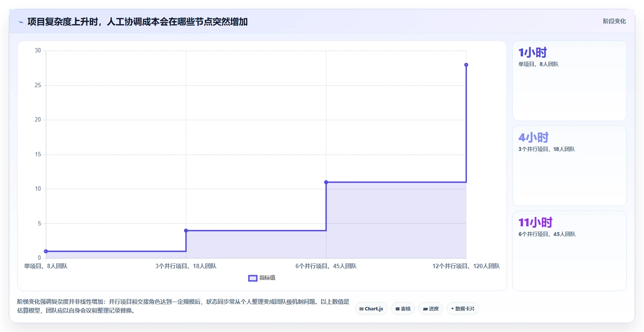644x332 pixels.
Task: Click card caption 单项目、8人团队
Action: 538,64
